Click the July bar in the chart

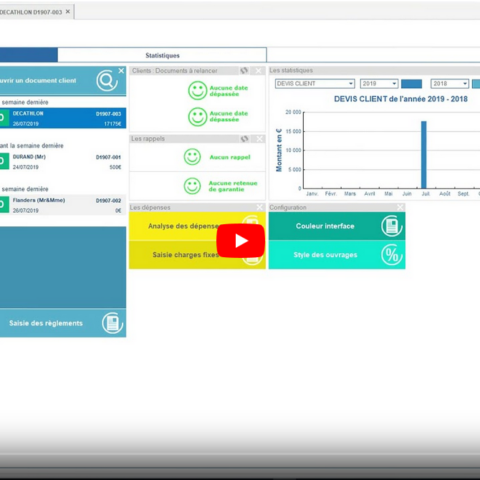coord(424,155)
